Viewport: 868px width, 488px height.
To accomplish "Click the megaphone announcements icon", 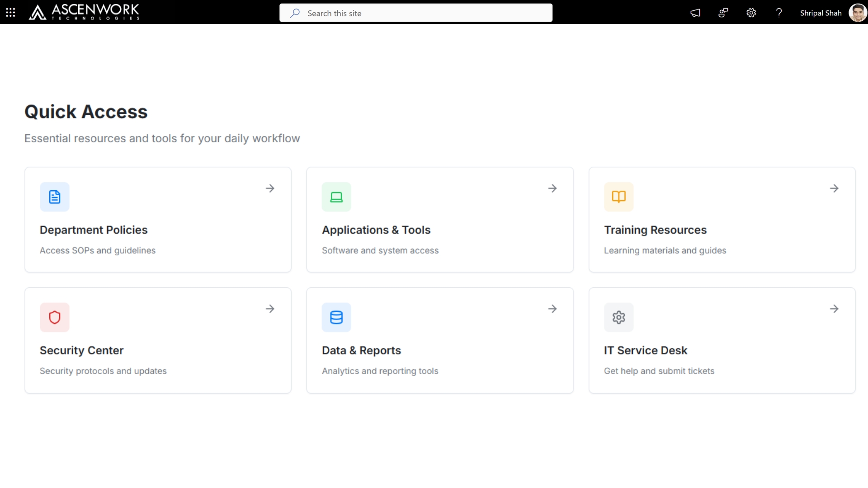I will pyautogui.click(x=695, y=13).
